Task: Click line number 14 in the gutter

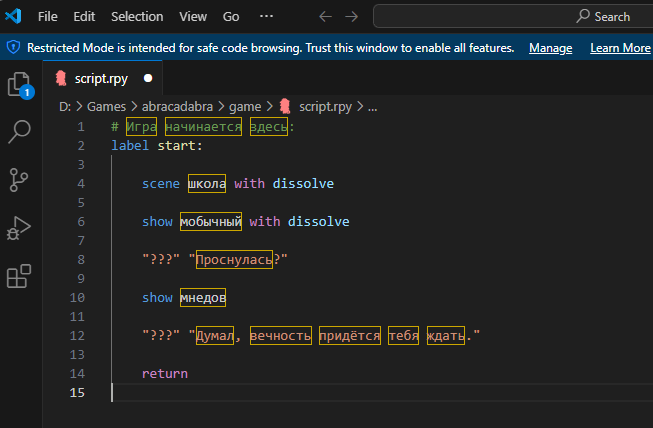Action: [x=77, y=373]
